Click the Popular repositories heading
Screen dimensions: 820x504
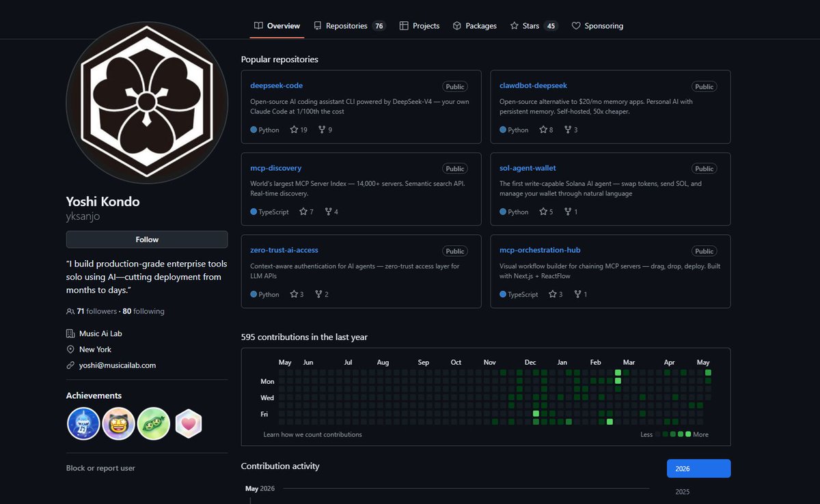[x=279, y=59]
